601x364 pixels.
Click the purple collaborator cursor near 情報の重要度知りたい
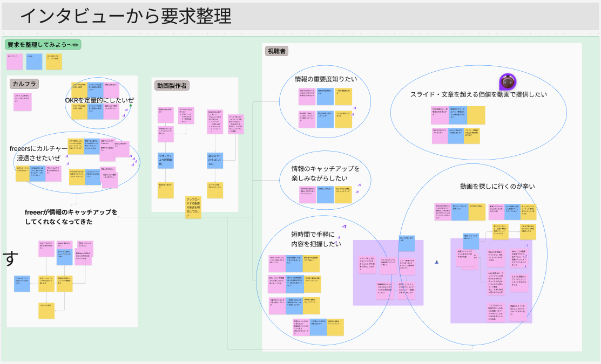[x=355, y=109]
